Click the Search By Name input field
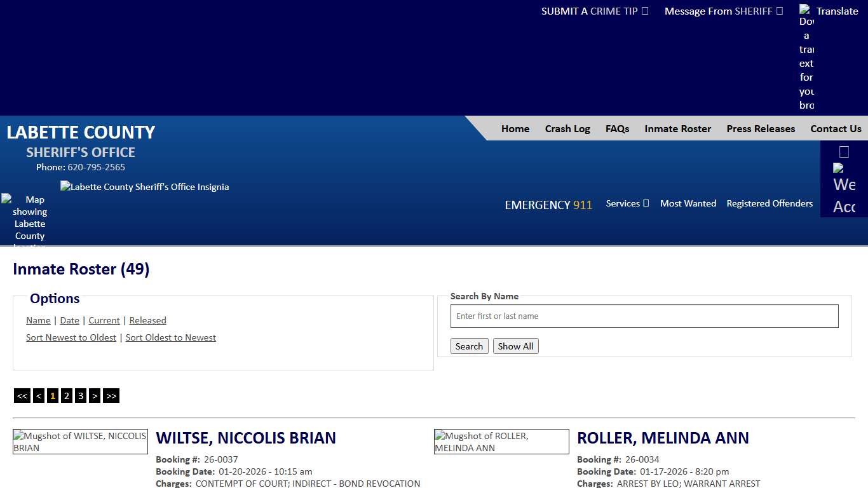This screenshot has height=488, width=868. tap(644, 316)
